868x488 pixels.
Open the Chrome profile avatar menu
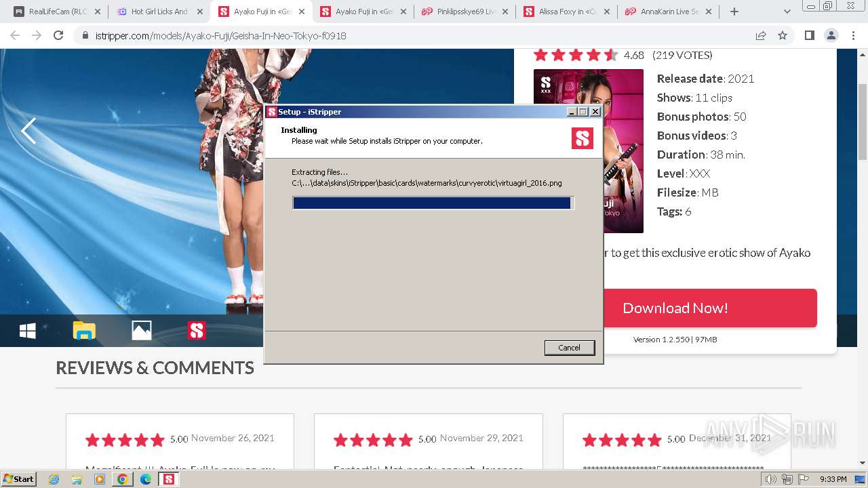pyautogui.click(x=831, y=35)
